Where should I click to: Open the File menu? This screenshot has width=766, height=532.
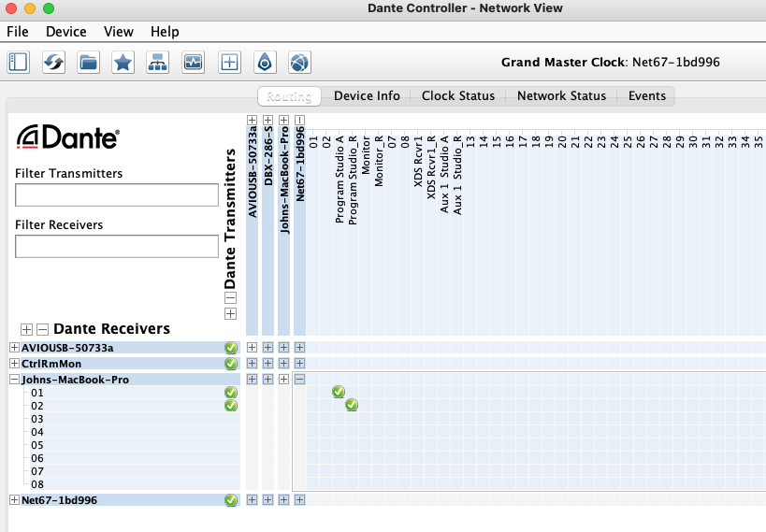pyautogui.click(x=18, y=32)
